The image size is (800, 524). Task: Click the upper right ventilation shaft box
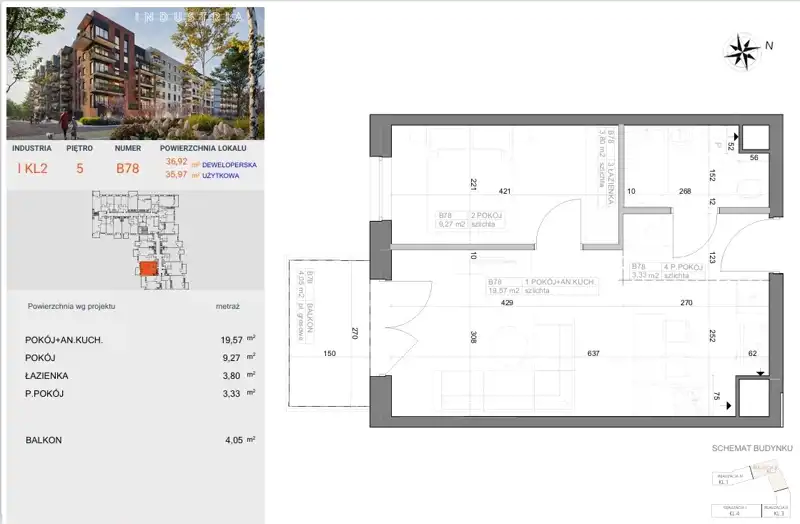pos(753,139)
